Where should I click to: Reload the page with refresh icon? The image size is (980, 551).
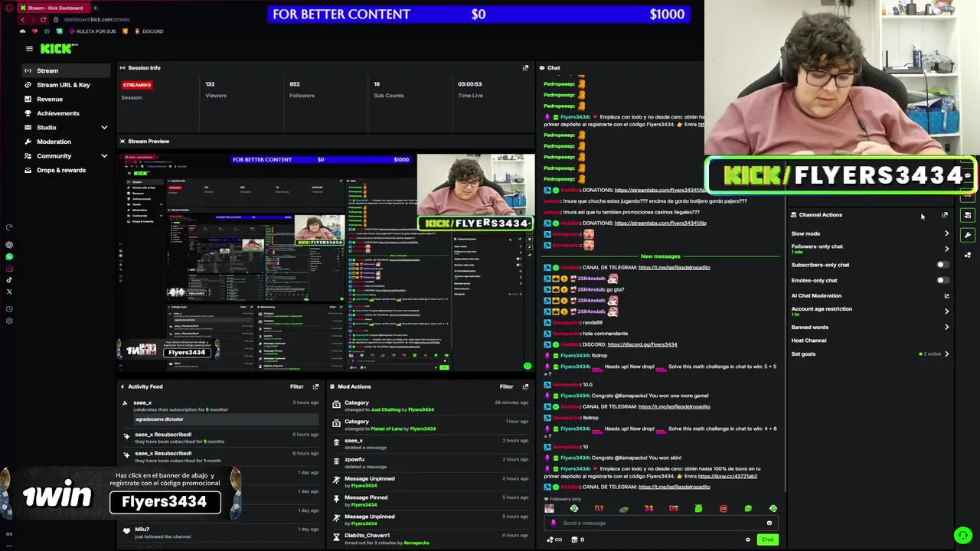pyautogui.click(x=45, y=19)
